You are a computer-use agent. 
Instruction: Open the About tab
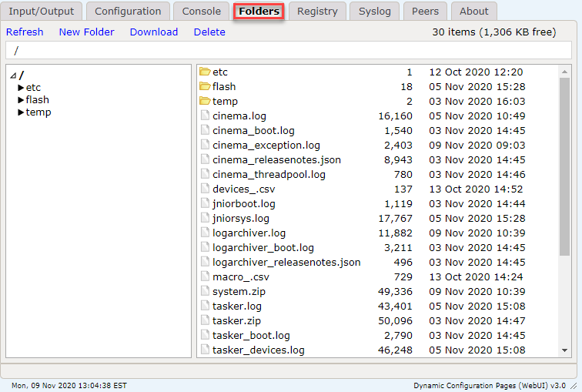pos(474,11)
